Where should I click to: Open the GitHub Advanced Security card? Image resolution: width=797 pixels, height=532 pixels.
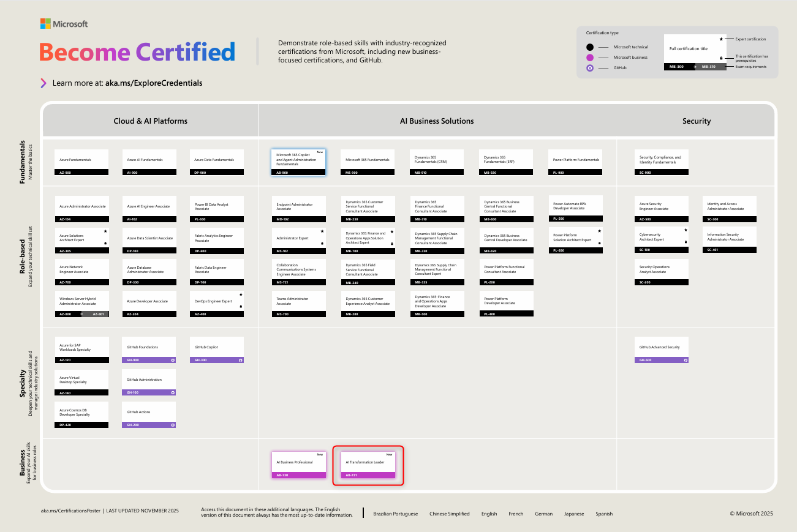(x=662, y=350)
